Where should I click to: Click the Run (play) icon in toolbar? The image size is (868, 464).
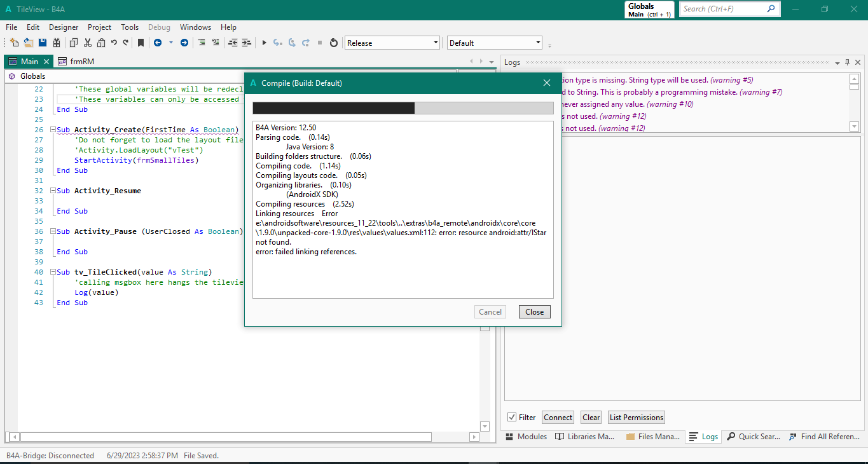click(265, 43)
